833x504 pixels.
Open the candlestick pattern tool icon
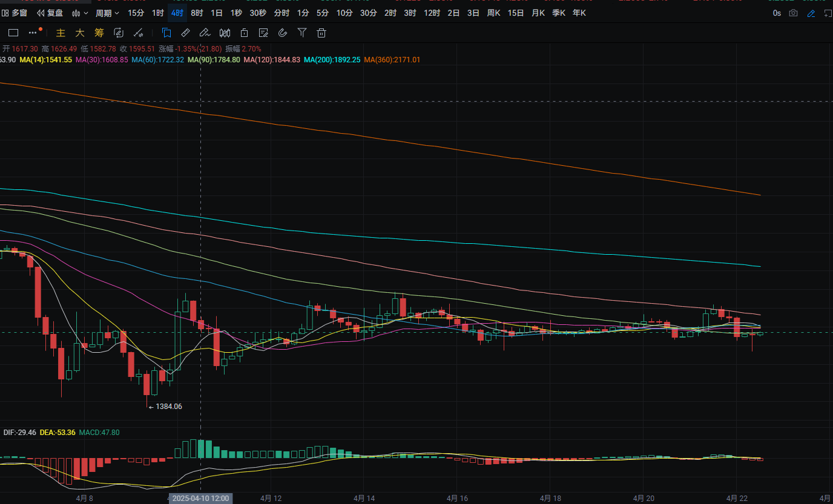[225, 33]
